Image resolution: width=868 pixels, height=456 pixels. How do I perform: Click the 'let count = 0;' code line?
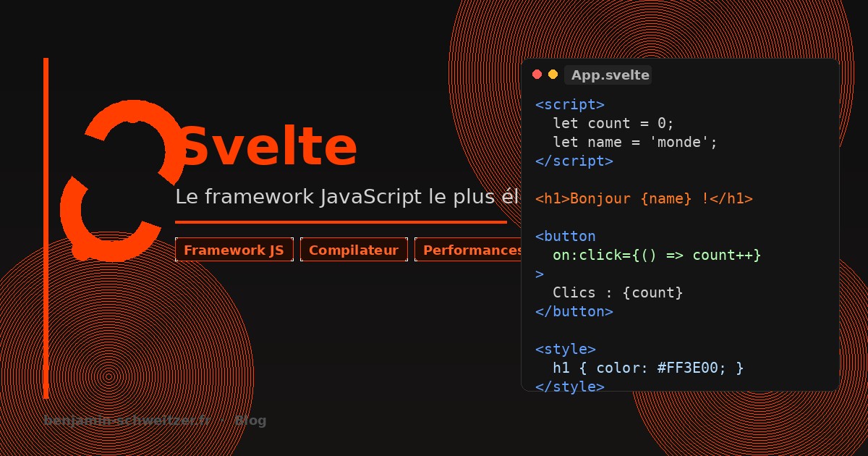(x=613, y=123)
